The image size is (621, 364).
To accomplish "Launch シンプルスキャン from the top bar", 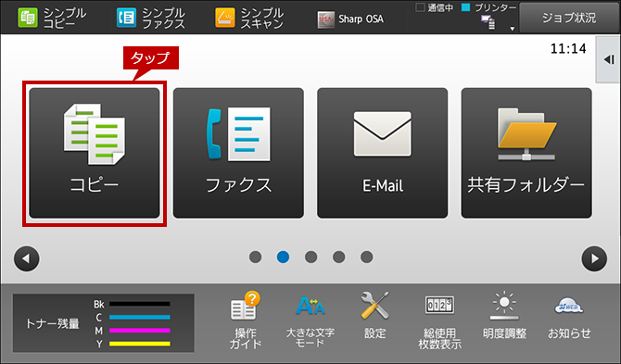I will pos(249,19).
